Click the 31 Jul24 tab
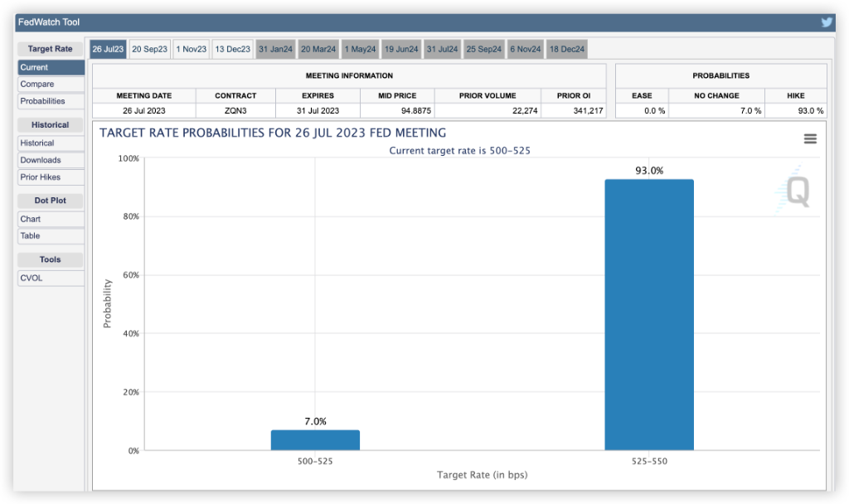The width and height of the screenshot is (849, 504). tap(443, 49)
